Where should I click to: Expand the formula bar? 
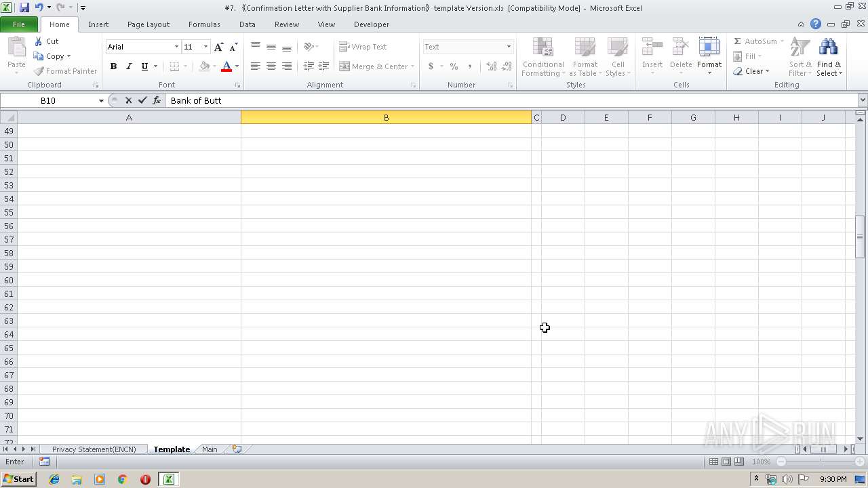pyautogui.click(x=862, y=100)
